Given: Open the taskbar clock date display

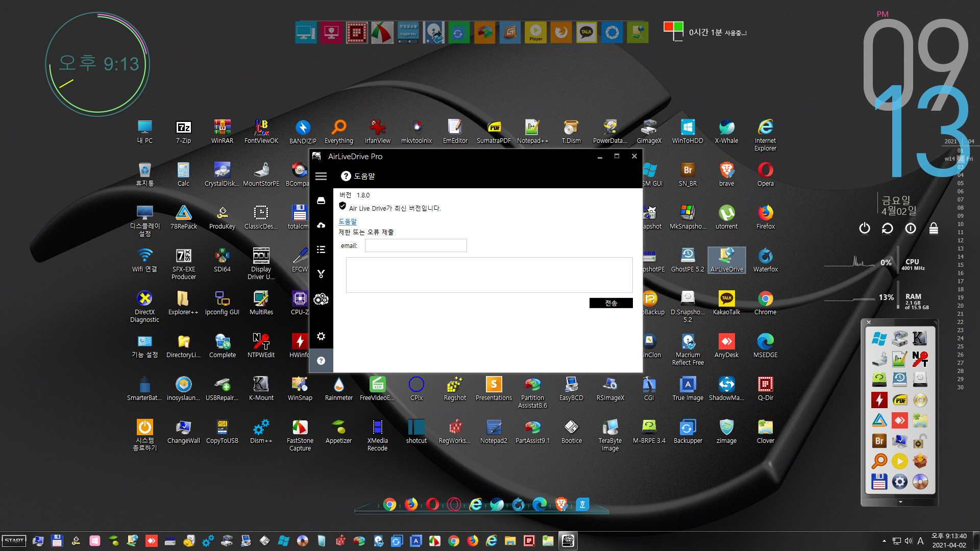Looking at the screenshot, I should point(949,541).
